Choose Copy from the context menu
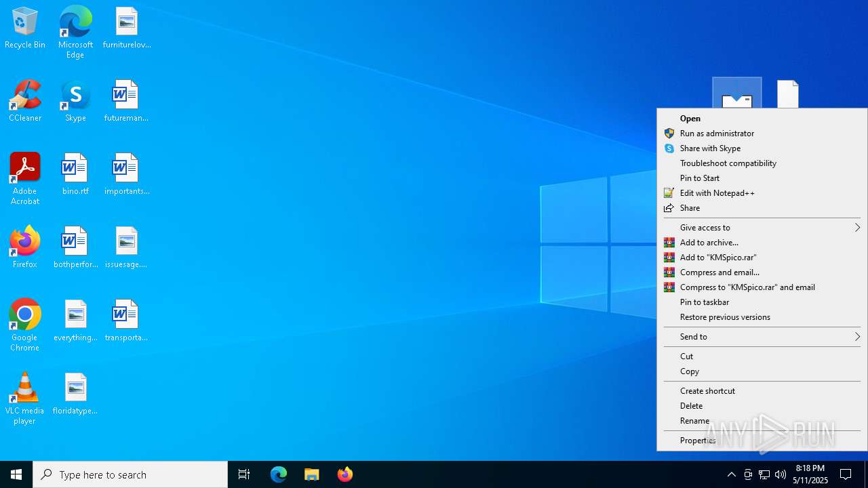Screen dimensions: 868x488 pos(762,371)
